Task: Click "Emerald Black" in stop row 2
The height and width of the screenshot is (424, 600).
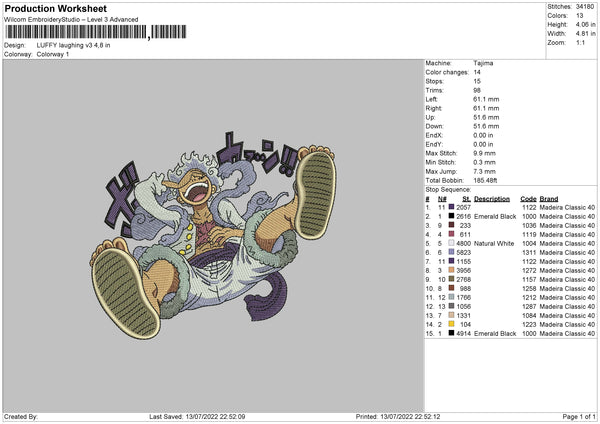Action: click(x=495, y=216)
